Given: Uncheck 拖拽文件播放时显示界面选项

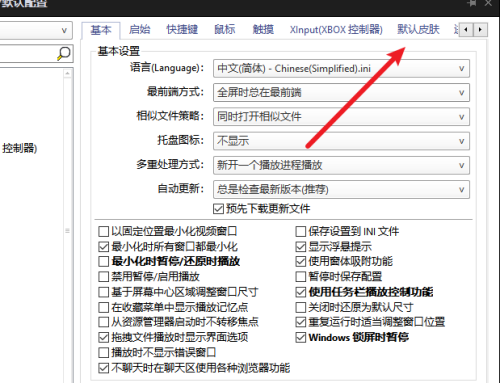Looking at the screenshot, I should [104, 337].
